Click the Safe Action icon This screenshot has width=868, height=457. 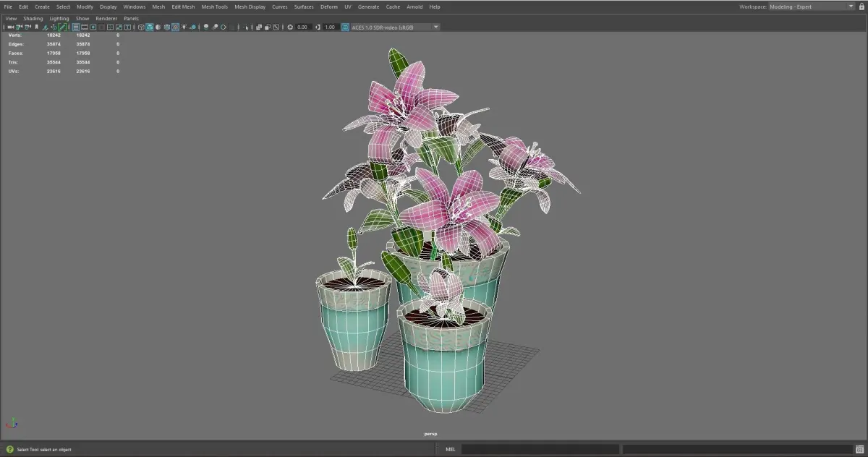click(x=119, y=27)
